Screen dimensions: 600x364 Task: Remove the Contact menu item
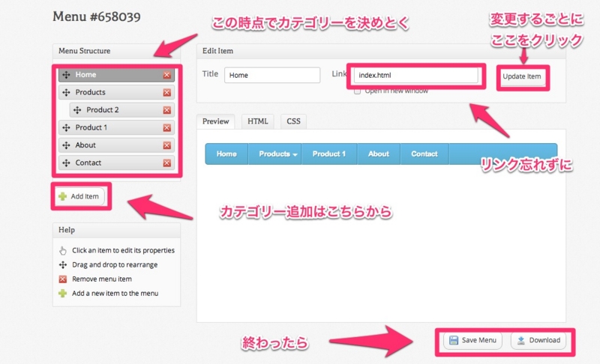(x=166, y=163)
